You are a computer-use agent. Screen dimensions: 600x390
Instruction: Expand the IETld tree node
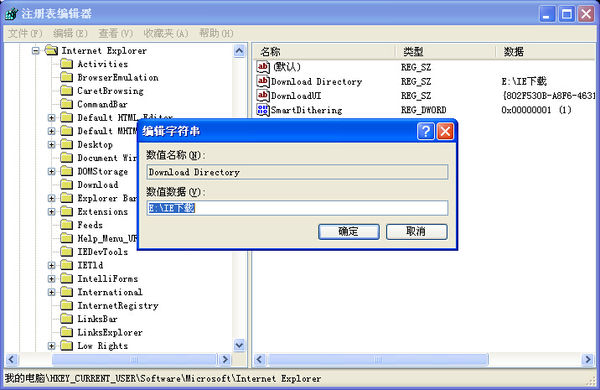[51, 265]
